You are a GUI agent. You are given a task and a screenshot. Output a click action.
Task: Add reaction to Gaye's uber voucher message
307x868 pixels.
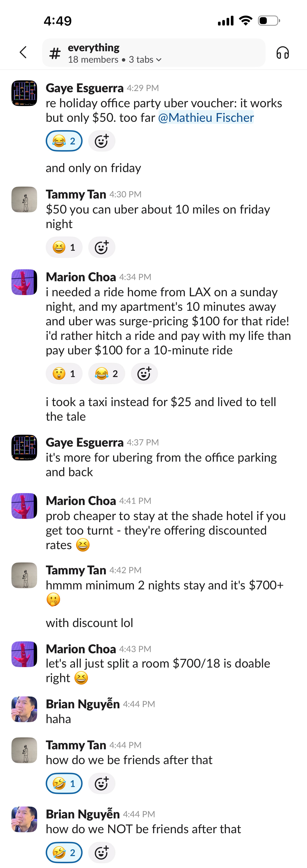102,141
